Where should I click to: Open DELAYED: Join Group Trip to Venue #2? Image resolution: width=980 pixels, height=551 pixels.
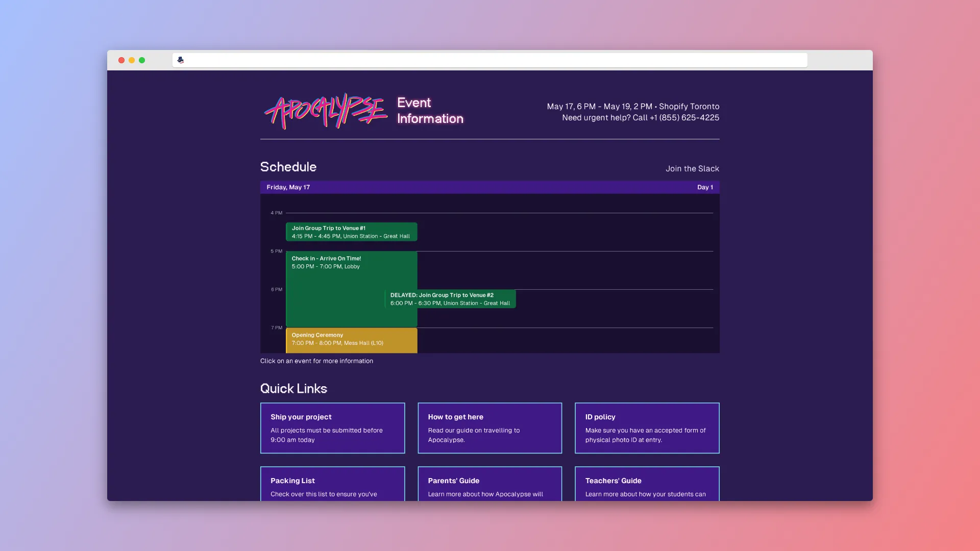tap(450, 299)
